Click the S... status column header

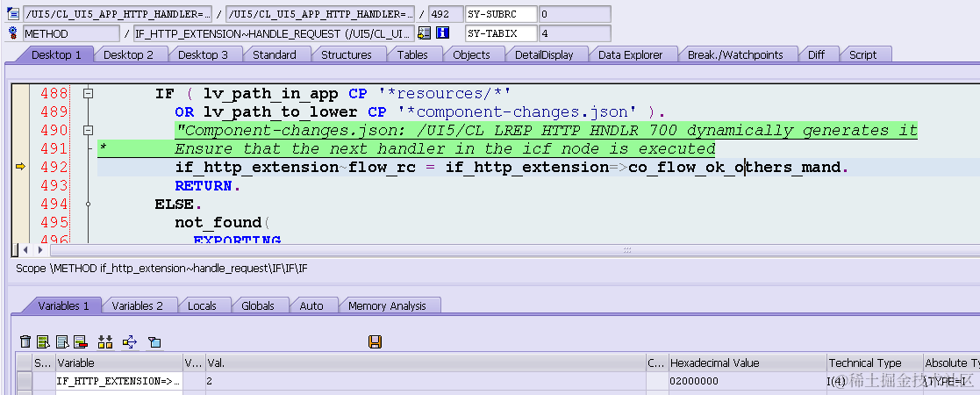coord(44,363)
